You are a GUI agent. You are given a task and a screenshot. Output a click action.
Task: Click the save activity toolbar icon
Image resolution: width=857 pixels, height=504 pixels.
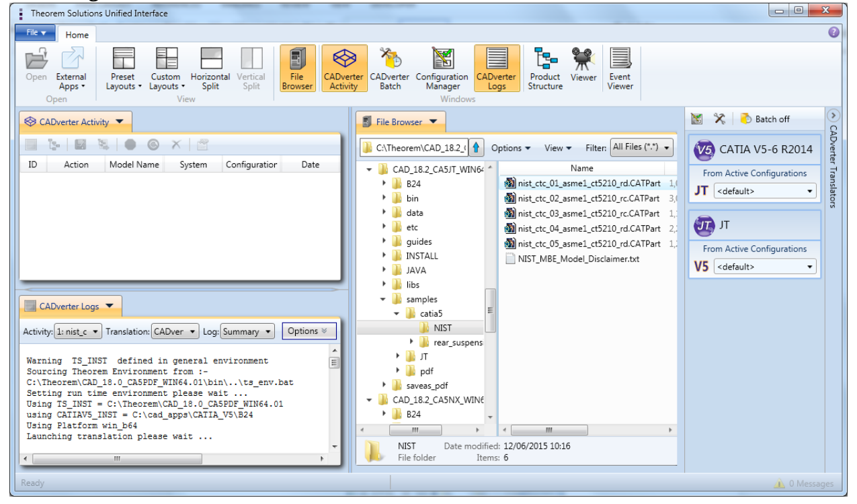(80, 144)
